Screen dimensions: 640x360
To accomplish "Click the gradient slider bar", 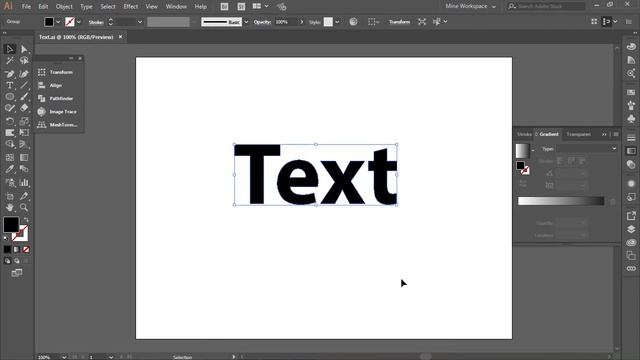I will click(561, 201).
